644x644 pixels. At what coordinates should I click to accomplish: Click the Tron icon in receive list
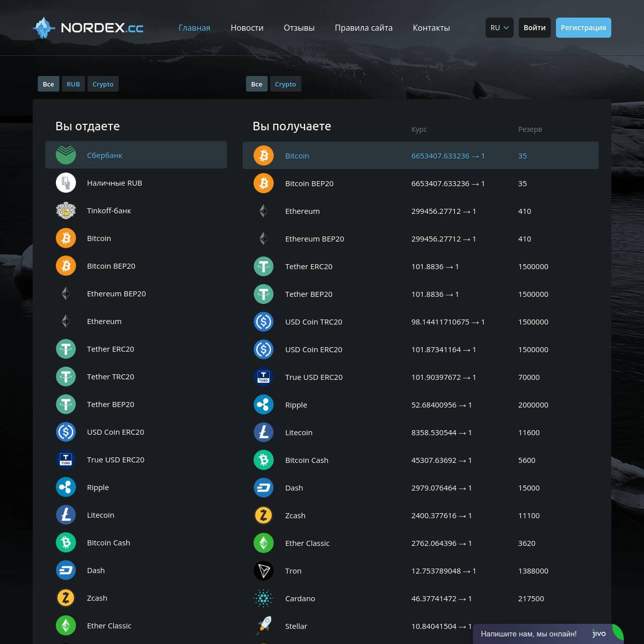pos(264,571)
